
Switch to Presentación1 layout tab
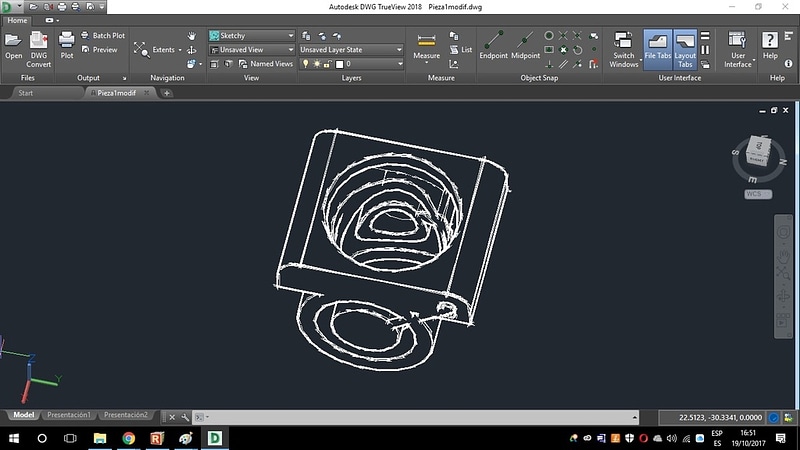coord(68,415)
